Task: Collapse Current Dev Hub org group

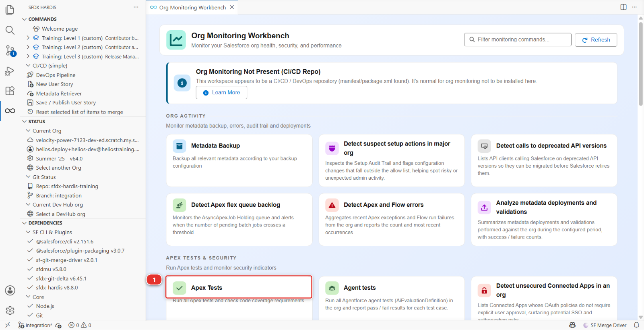Action: 28,205
